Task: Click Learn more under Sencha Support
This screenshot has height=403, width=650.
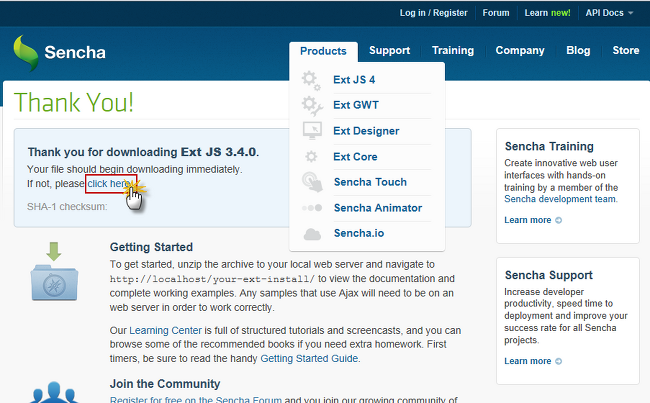Action: pos(528,361)
